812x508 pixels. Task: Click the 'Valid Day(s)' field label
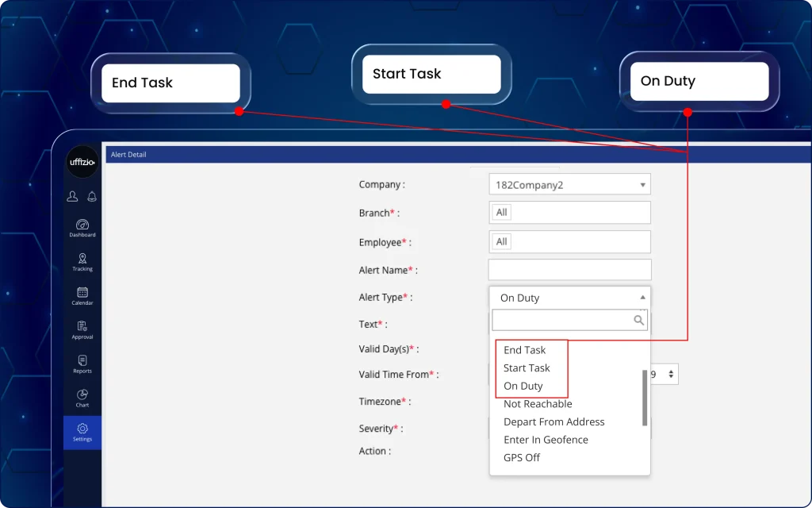(x=389, y=349)
